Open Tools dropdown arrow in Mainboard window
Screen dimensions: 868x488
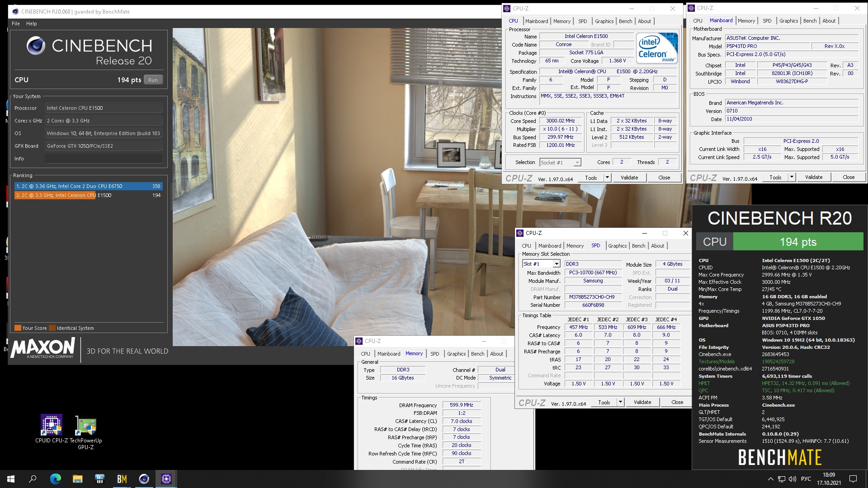click(x=792, y=177)
